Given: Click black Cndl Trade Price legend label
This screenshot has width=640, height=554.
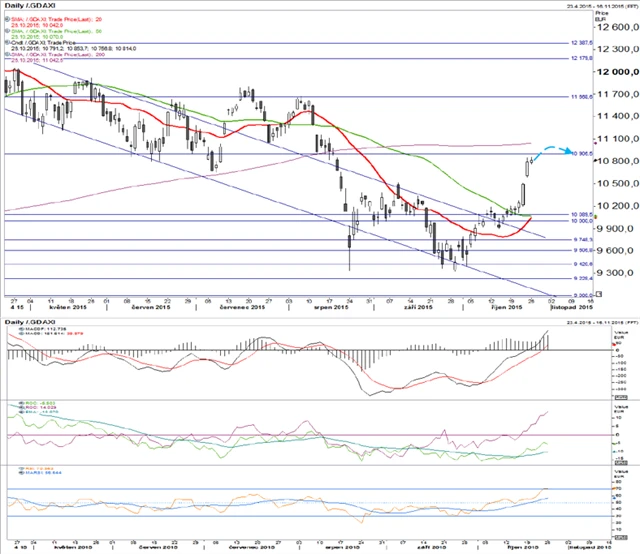Looking at the screenshot, I should 43,42.
